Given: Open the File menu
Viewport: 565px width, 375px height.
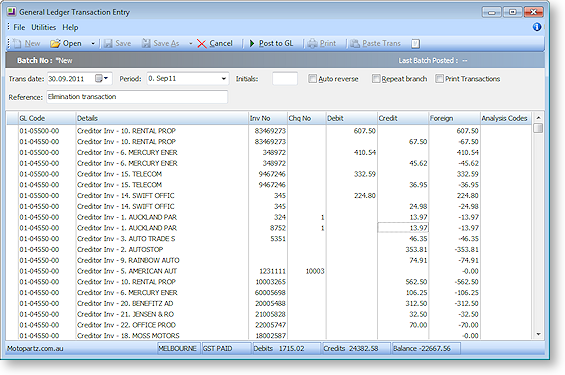Looking at the screenshot, I should 19,27.
